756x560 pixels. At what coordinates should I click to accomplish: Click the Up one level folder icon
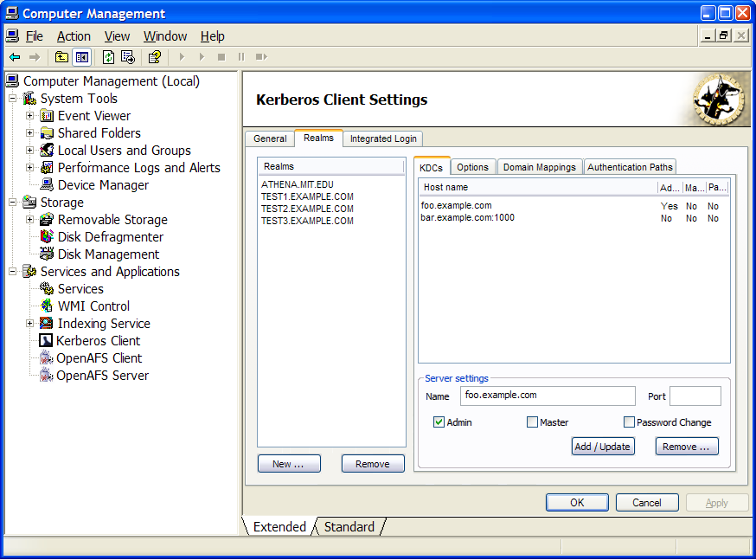(61, 57)
